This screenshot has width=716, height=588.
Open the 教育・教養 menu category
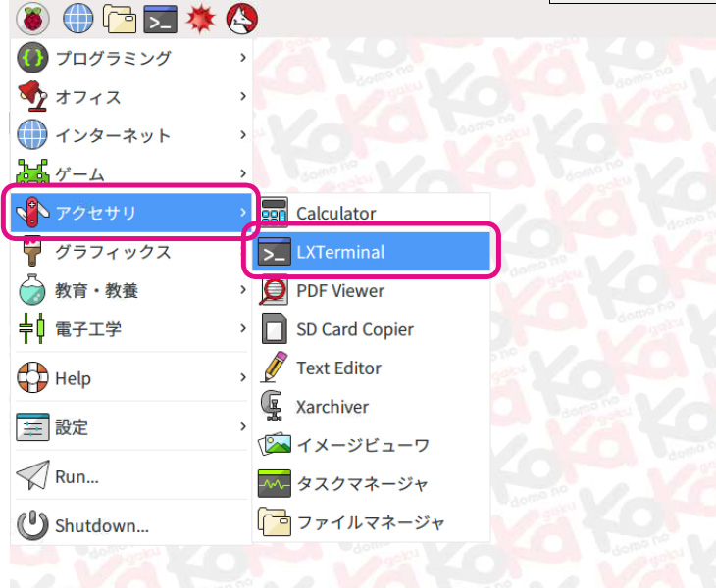(131, 290)
